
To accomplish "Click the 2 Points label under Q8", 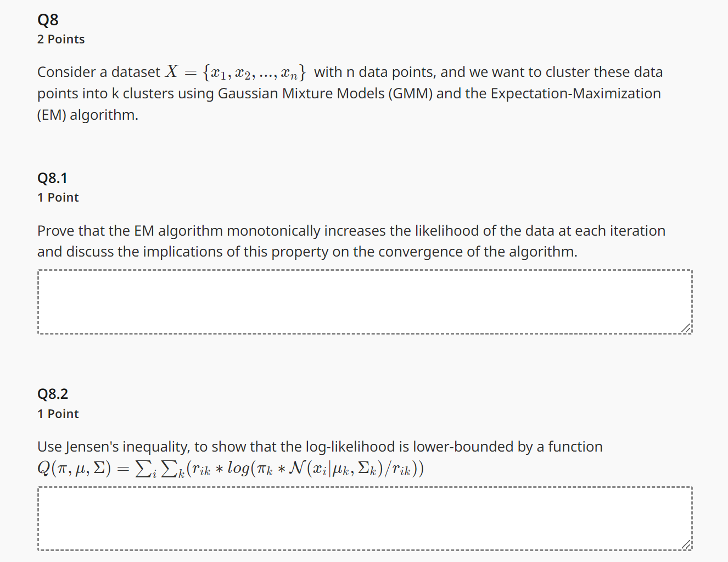I will pyautogui.click(x=60, y=39).
